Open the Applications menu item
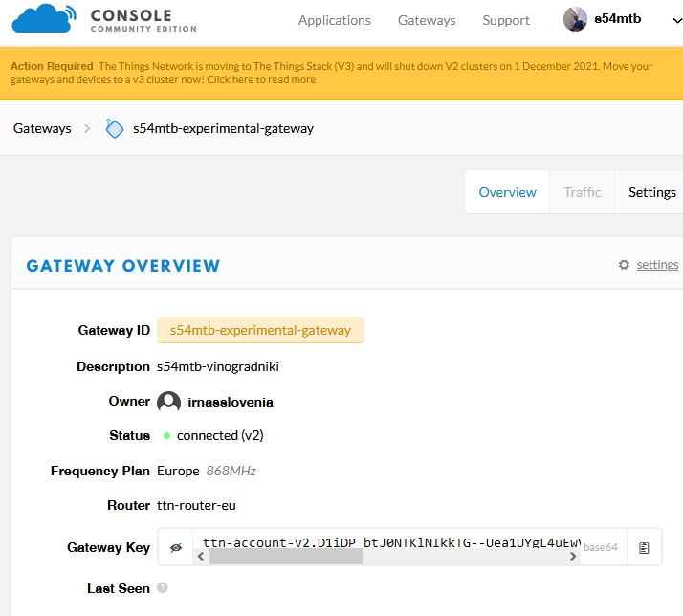683x616 pixels. pyautogui.click(x=334, y=20)
